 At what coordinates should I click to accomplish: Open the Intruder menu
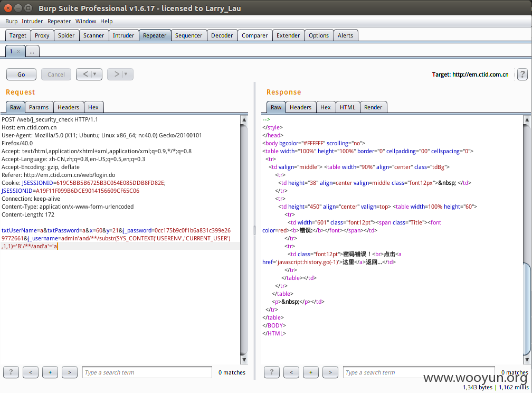pos(32,21)
